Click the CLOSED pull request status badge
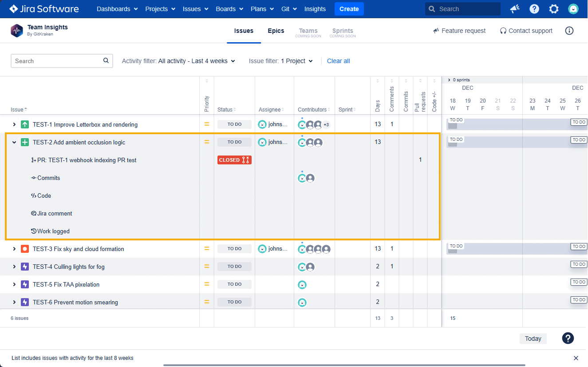 coord(234,160)
